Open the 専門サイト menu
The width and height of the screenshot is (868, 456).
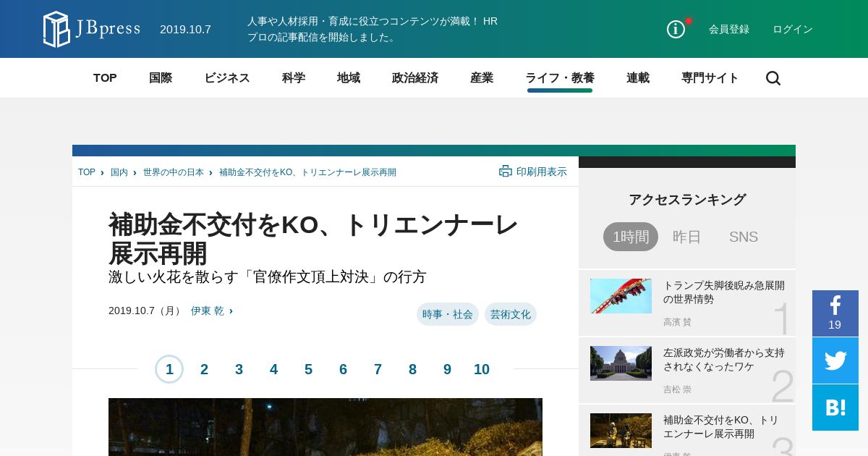710,78
